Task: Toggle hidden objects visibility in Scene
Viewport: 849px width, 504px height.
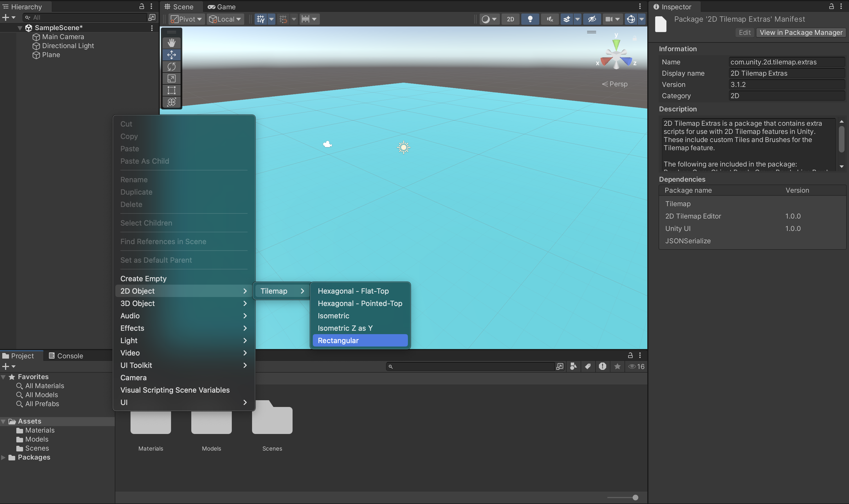Action: pos(592,19)
